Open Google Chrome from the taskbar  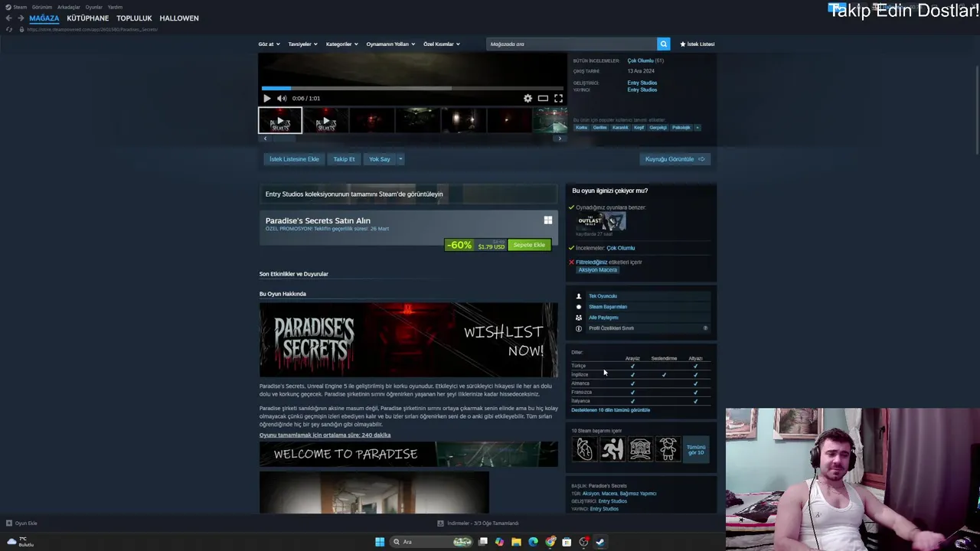click(x=550, y=542)
